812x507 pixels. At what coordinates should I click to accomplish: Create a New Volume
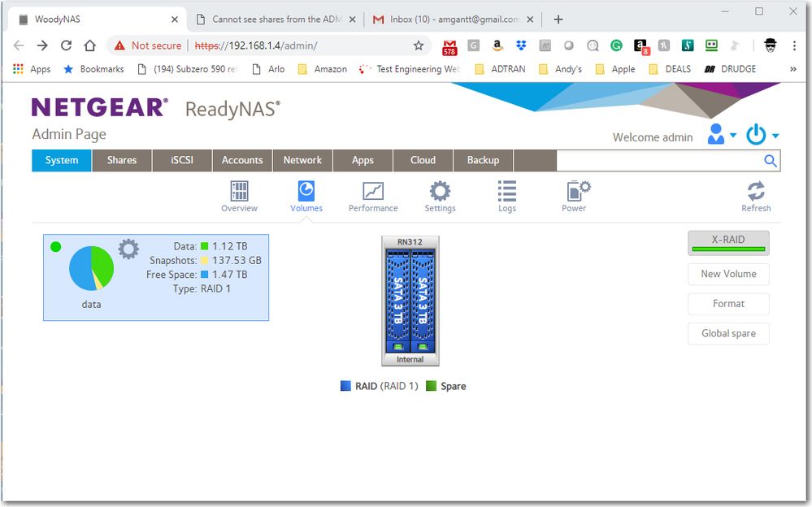(x=727, y=274)
